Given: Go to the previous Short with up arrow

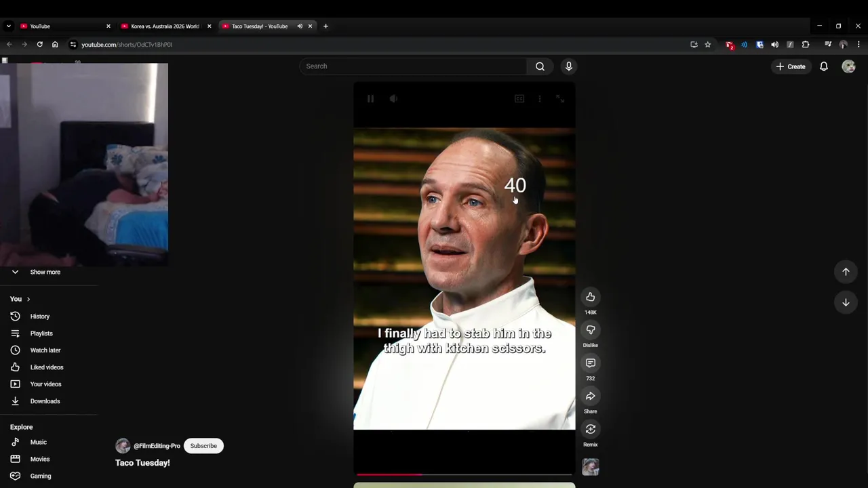Looking at the screenshot, I should (x=846, y=272).
